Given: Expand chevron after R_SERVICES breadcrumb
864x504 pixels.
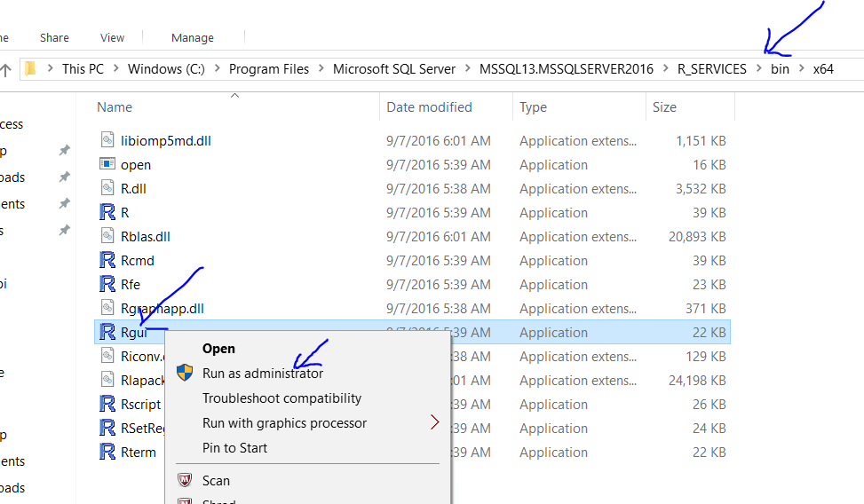Looking at the screenshot, I should pos(758,68).
